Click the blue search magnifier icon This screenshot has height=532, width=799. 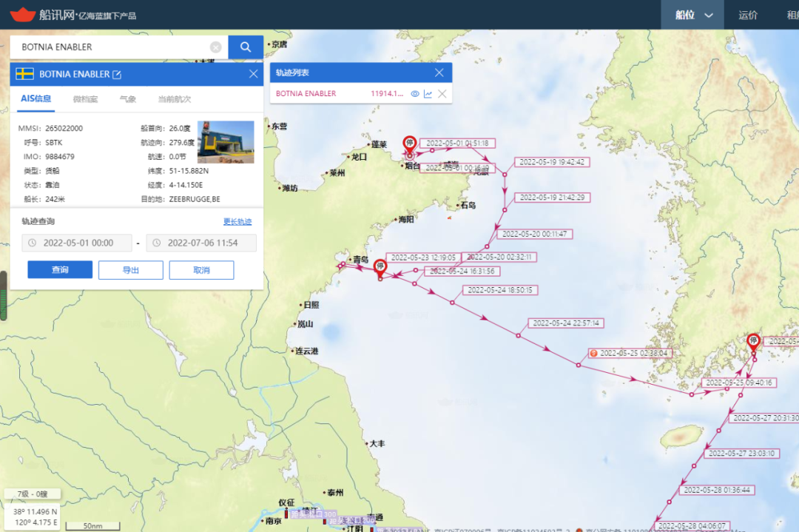pyautogui.click(x=245, y=47)
